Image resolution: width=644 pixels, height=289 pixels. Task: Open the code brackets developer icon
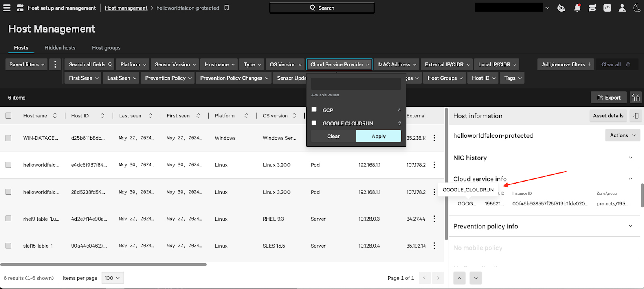point(607,8)
